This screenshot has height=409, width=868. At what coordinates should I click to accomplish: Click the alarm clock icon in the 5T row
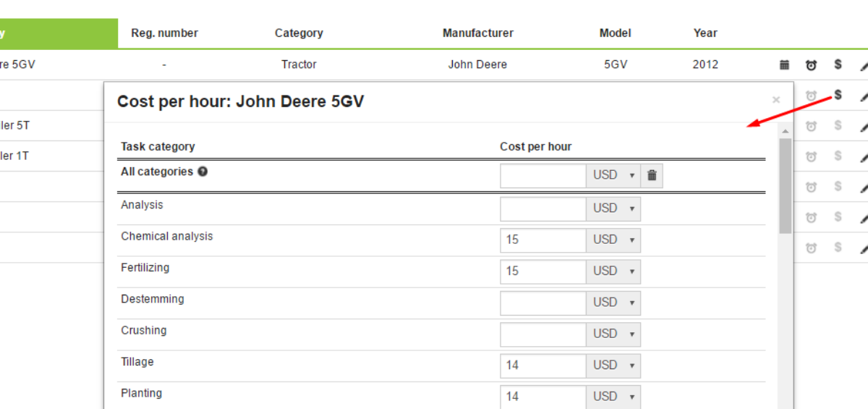812,125
